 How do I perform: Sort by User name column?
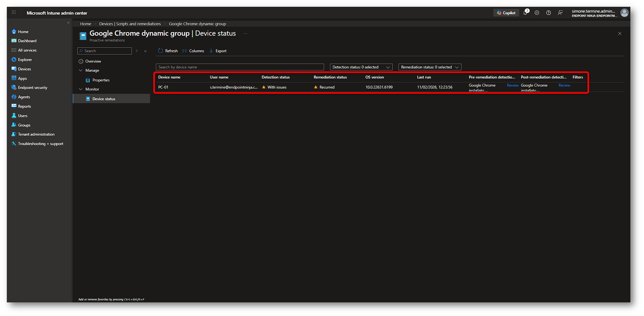click(x=219, y=77)
